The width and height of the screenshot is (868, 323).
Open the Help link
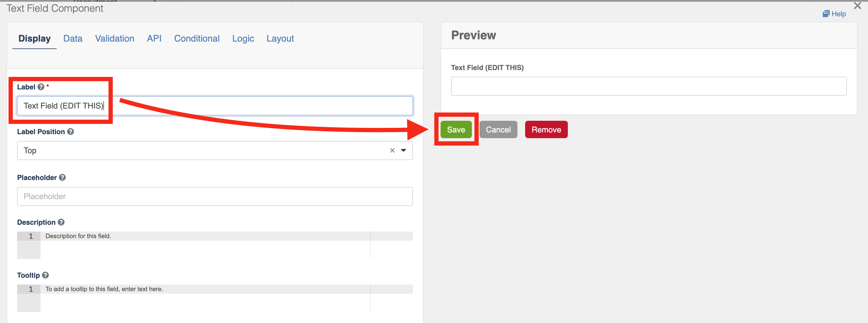click(834, 14)
